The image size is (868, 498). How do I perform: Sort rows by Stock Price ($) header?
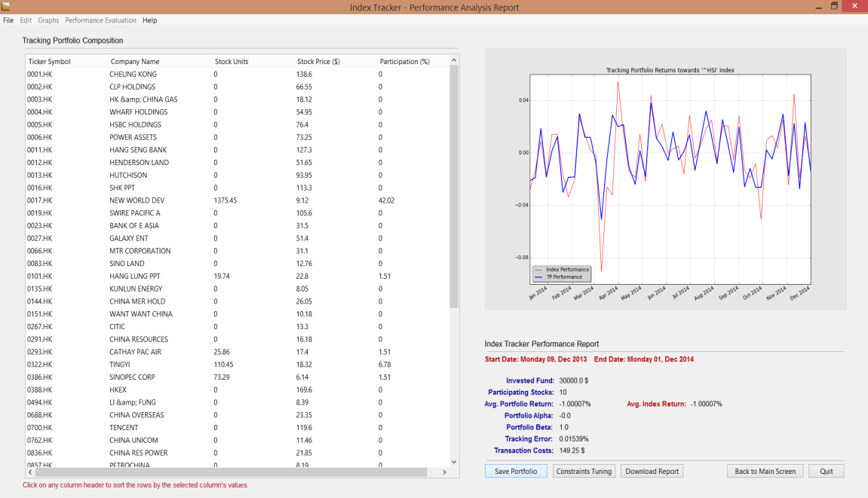pos(334,62)
